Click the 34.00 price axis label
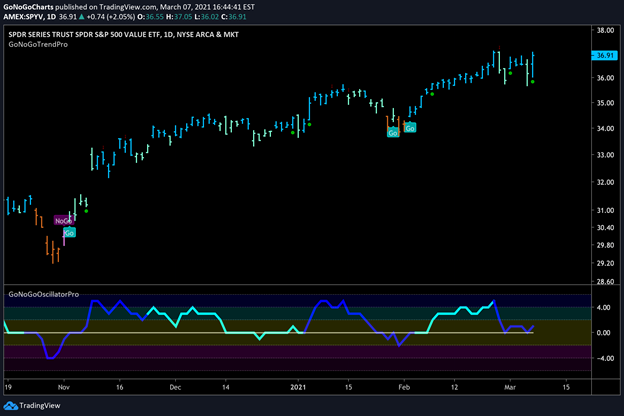The height and width of the screenshot is (416, 624). (x=605, y=128)
